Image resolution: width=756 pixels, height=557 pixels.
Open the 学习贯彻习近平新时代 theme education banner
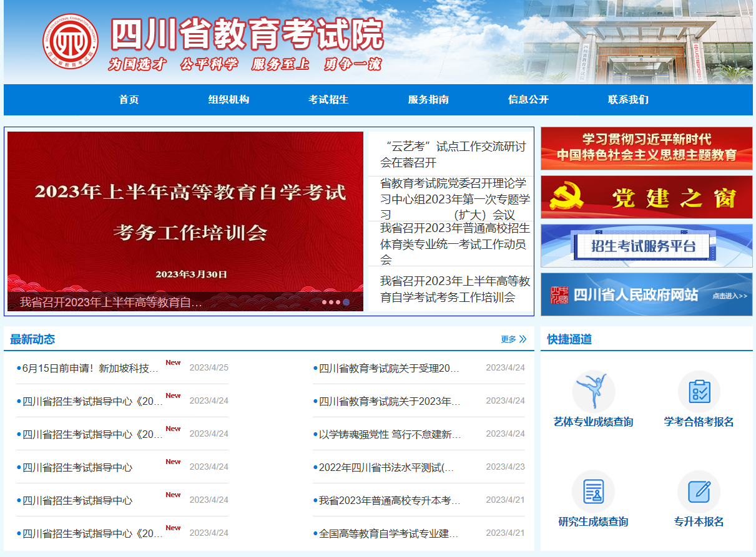(646, 148)
